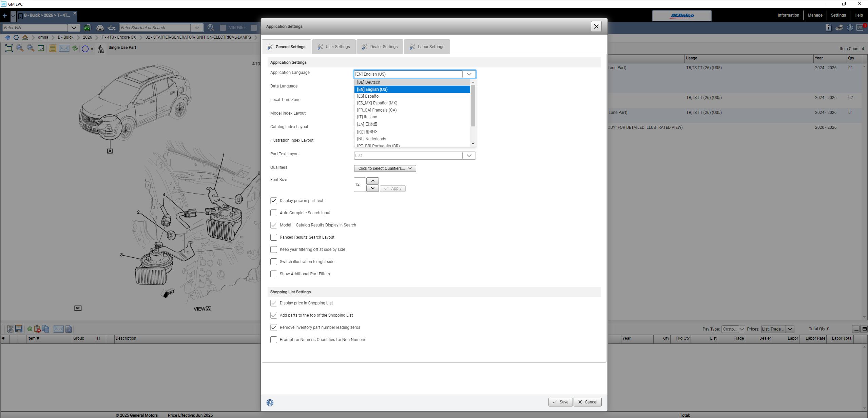
Task: Uncheck Display price in part text
Action: point(274,201)
